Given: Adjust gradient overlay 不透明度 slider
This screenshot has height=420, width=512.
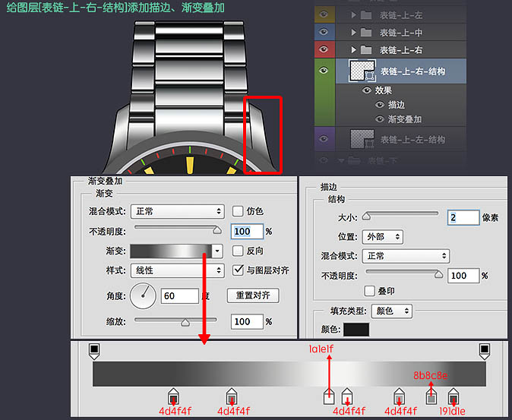Looking at the screenshot, I should point(216,230).
